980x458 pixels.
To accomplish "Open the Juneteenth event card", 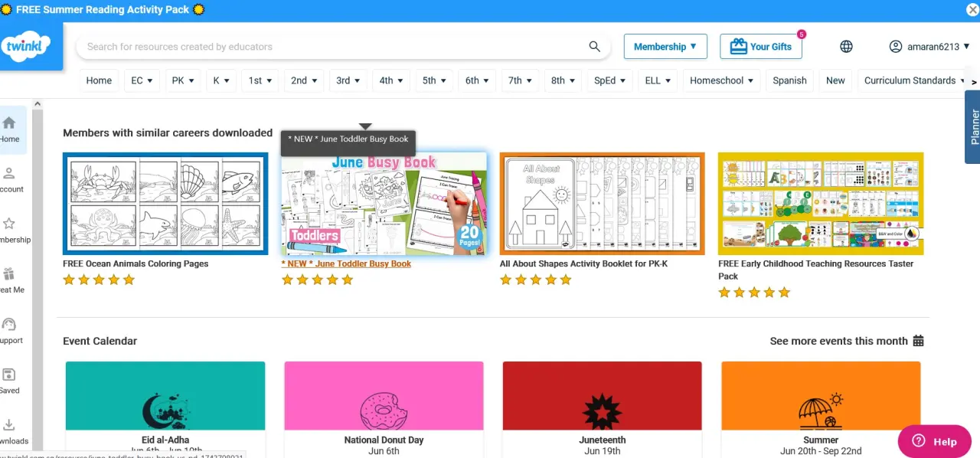I will [602, 410].
